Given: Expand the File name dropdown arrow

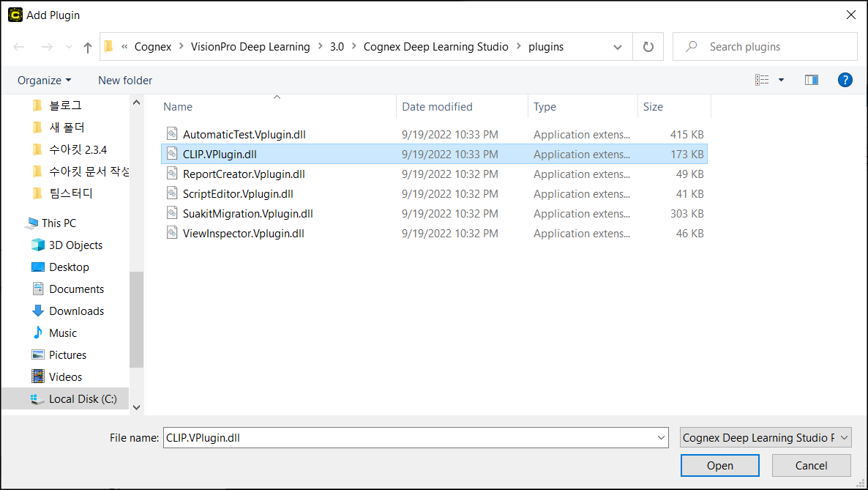Looking at the screenshot, I should pyautogui.click(x=661, y=438).
